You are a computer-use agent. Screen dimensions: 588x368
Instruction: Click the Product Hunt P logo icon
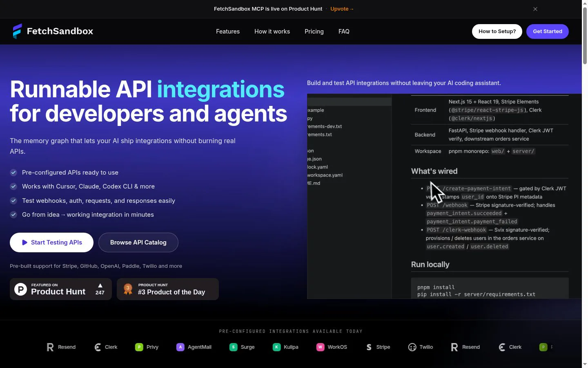pyautogui.click(x=20, y=289)
